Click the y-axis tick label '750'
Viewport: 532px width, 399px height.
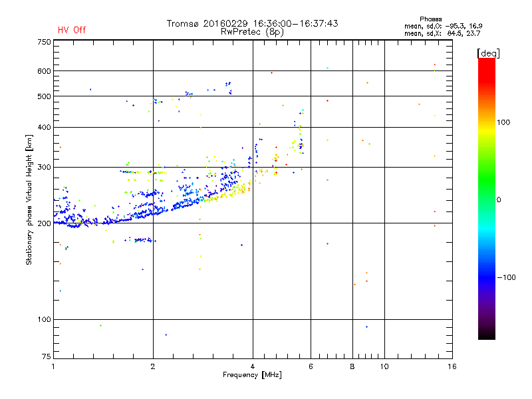point(45,42)
